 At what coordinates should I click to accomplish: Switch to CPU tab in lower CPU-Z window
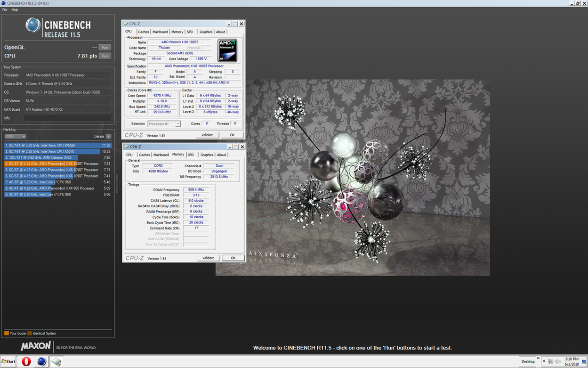[129, 155]
